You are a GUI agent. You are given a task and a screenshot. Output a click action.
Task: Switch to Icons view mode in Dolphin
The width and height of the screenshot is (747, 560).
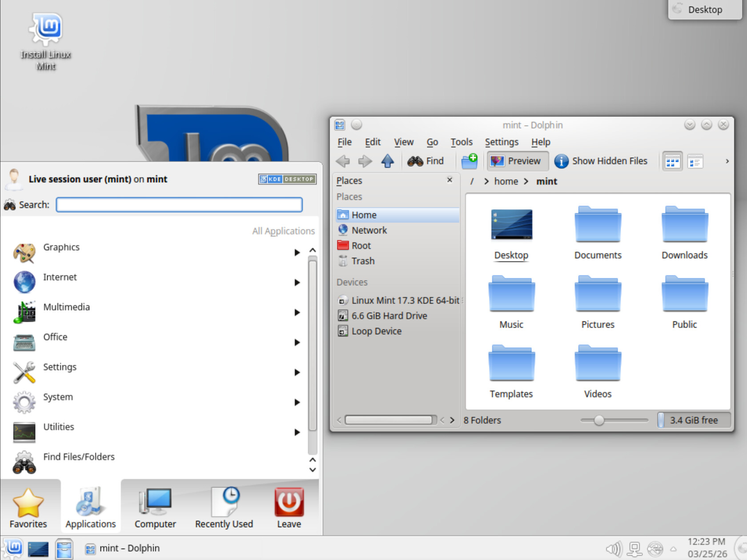pos(672,161)
